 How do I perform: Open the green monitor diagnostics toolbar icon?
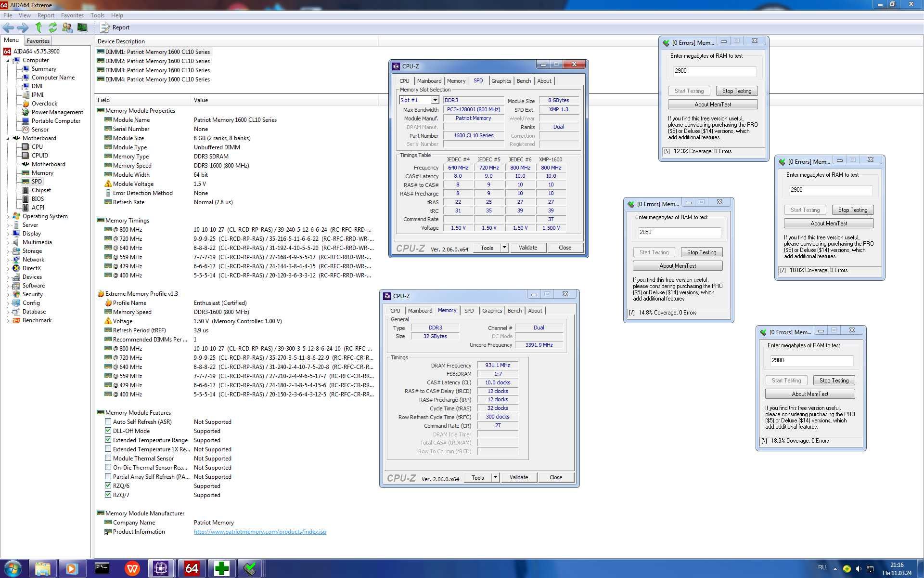pos(82,27)
